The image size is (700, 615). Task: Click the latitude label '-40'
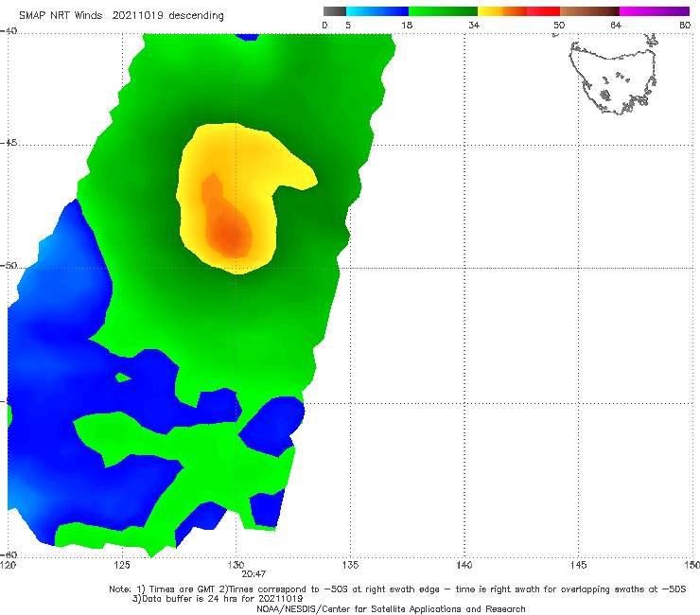(x=9, y=31)
